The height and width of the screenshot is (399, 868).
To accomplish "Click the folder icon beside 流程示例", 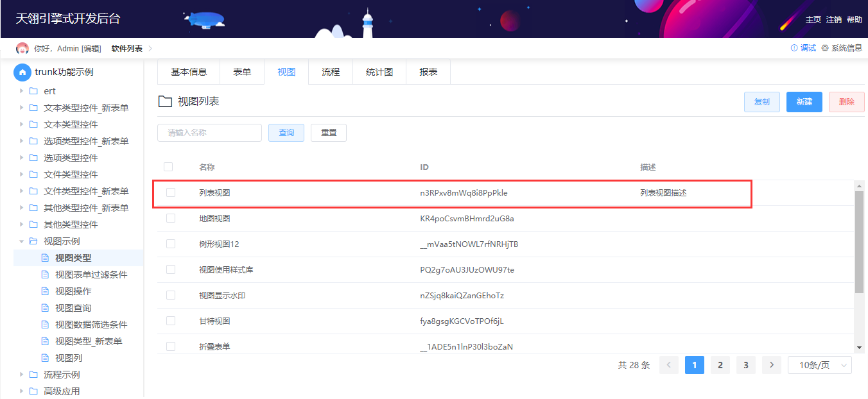I will tap(33, 375).
